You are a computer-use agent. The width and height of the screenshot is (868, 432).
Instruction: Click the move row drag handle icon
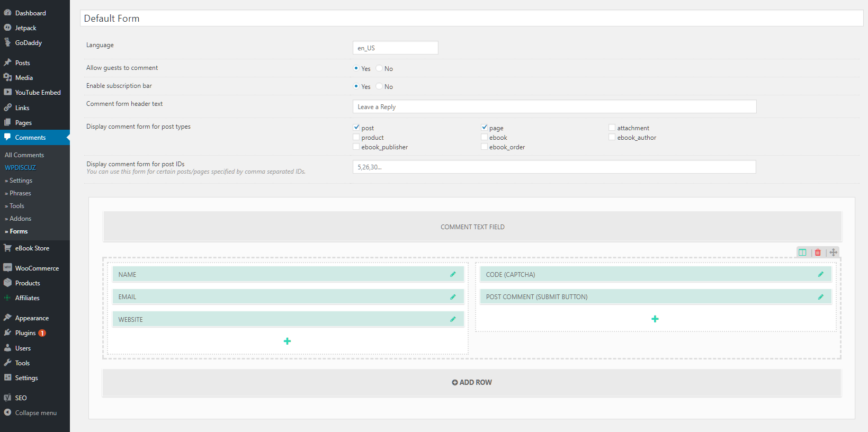tap(833, 253)
